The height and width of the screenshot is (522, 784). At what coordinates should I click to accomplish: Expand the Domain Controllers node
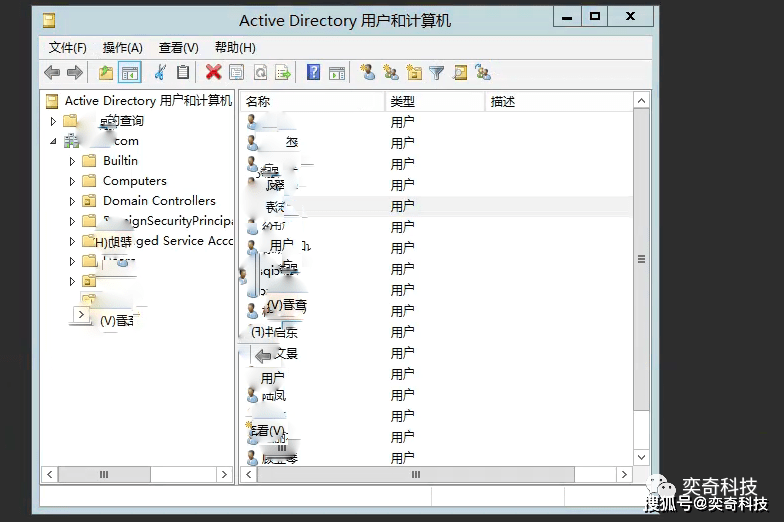(72, 201)
